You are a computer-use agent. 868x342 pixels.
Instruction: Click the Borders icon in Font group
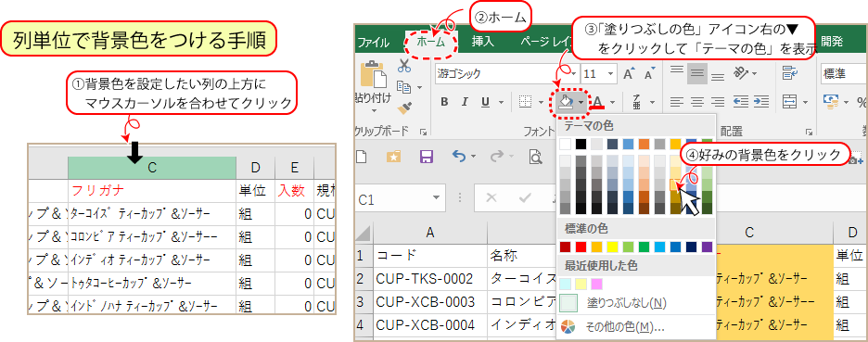[x=525, y=102]
